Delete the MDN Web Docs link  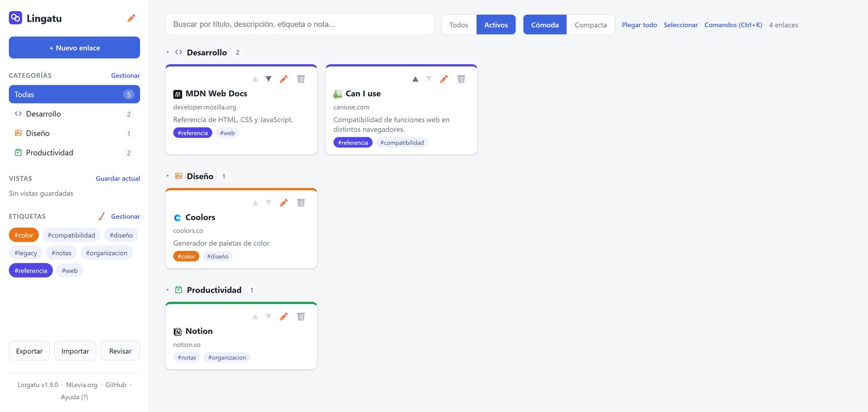point(301,79)
